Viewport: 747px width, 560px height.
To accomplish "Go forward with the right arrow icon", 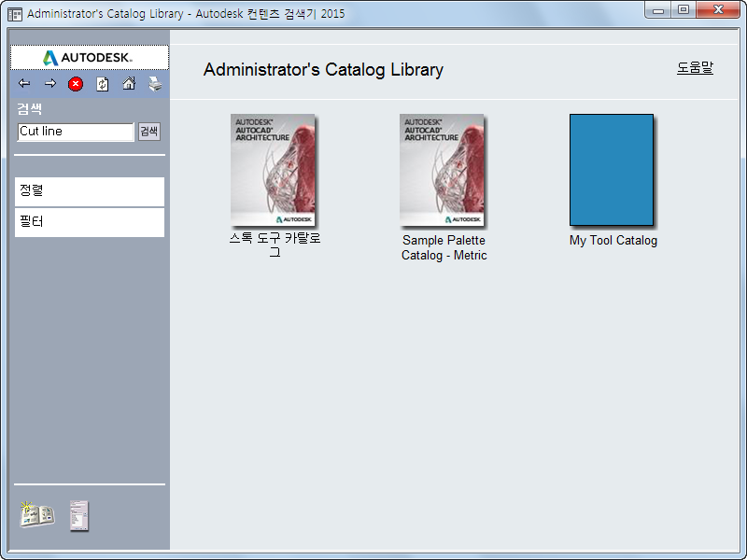I will 50,84.
